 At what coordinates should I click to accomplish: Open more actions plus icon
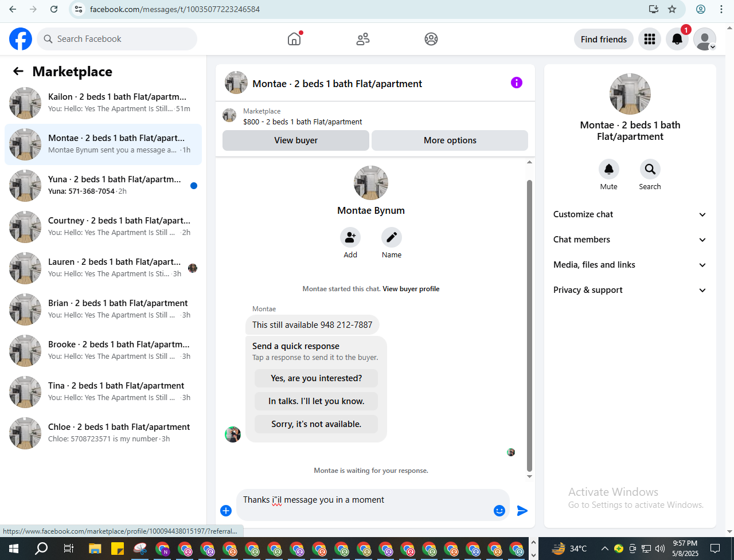226,511
